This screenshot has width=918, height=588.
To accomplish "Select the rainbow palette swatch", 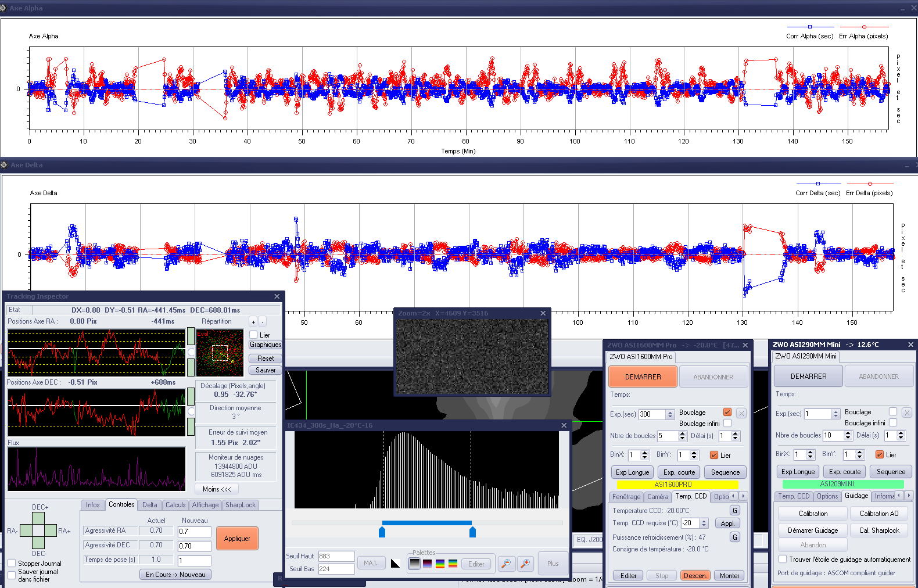I will (x=440, y=564).
